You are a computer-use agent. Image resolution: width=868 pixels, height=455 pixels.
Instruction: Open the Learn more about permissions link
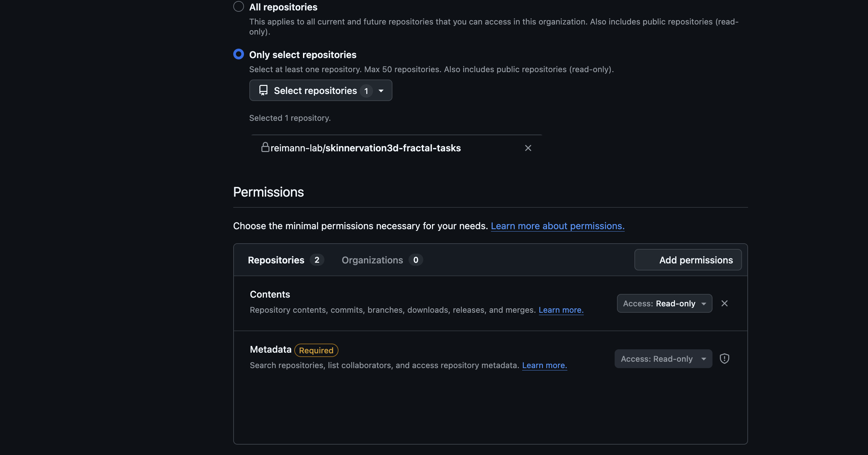[557, 226]
